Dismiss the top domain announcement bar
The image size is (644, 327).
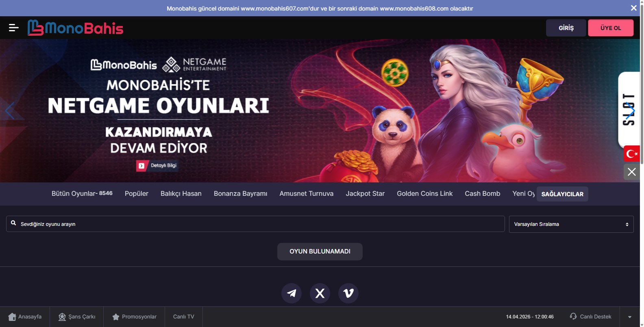pyautogui.click(x=633, y=8)
